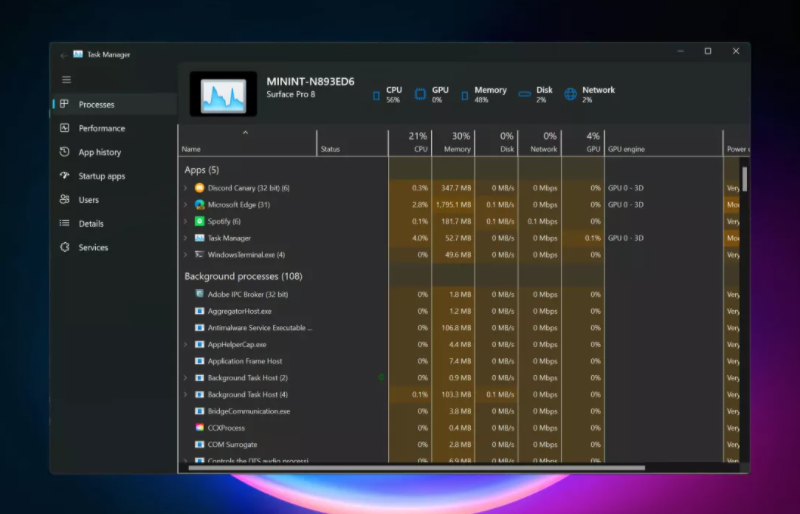Click the performance graph thumbnail
This screenshot has width=800, height=514.
click(223, 94)
